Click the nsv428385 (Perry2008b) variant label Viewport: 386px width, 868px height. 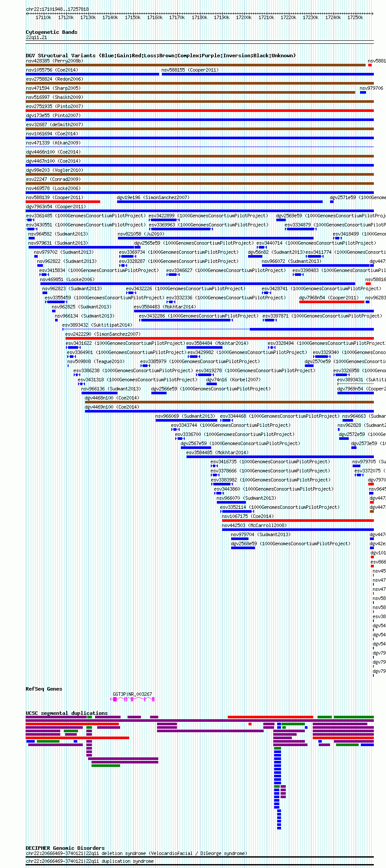click(x=55, y=61)
